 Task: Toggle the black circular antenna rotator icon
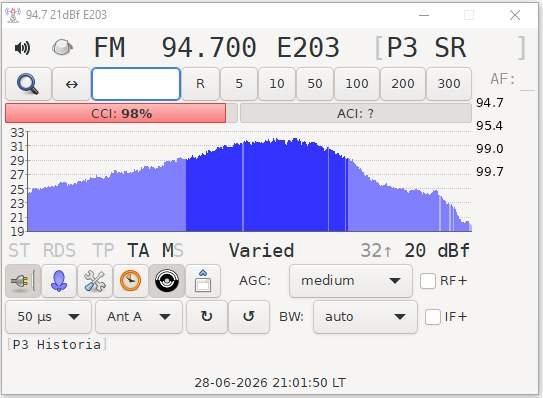(x=167, y=281)
